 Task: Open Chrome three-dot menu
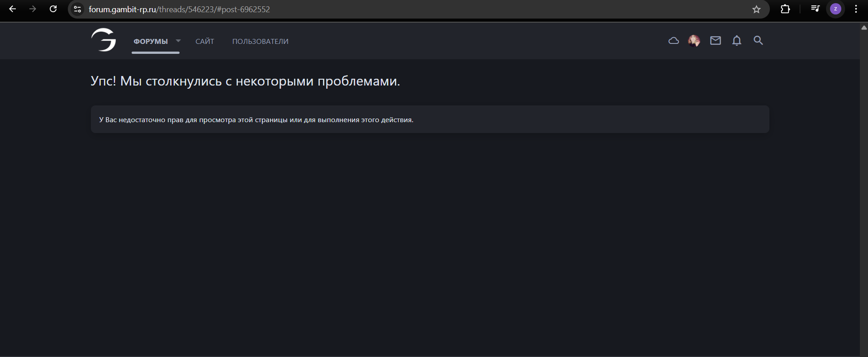coord(856,9)
